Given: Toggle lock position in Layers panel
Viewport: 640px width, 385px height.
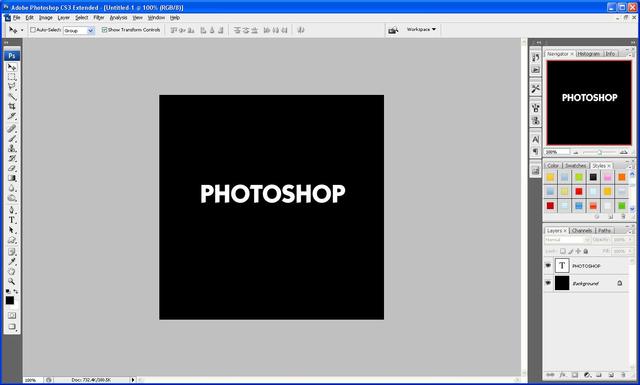Looking at the screenshot, I should (578, 251).
